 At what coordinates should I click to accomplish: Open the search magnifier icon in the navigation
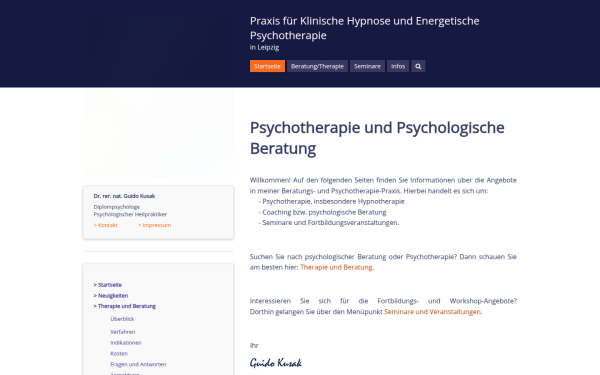point(418,66)
